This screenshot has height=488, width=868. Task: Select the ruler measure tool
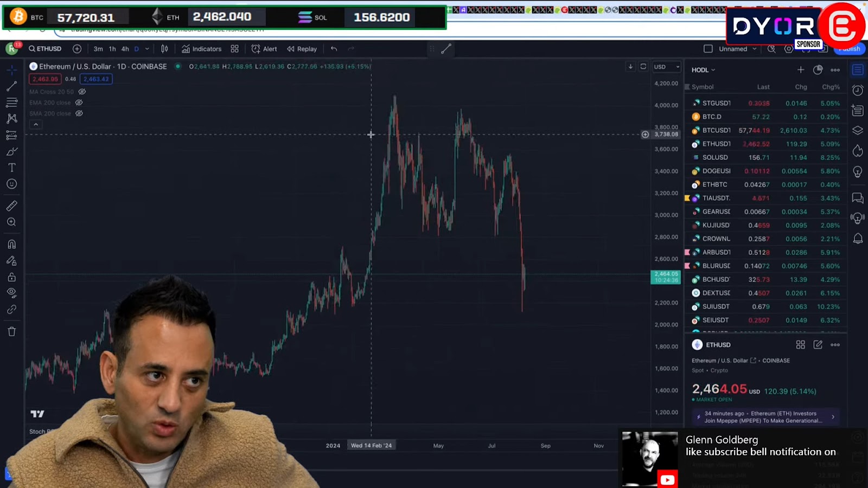tap(11, 206)
